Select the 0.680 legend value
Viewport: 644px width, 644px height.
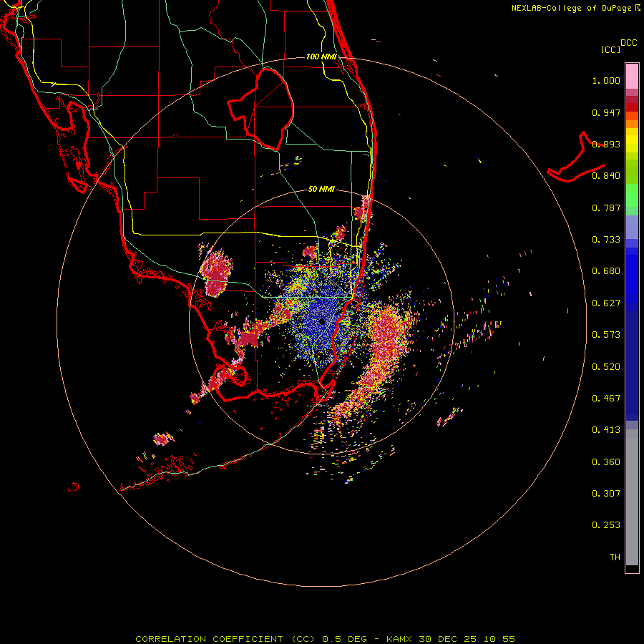606,271
